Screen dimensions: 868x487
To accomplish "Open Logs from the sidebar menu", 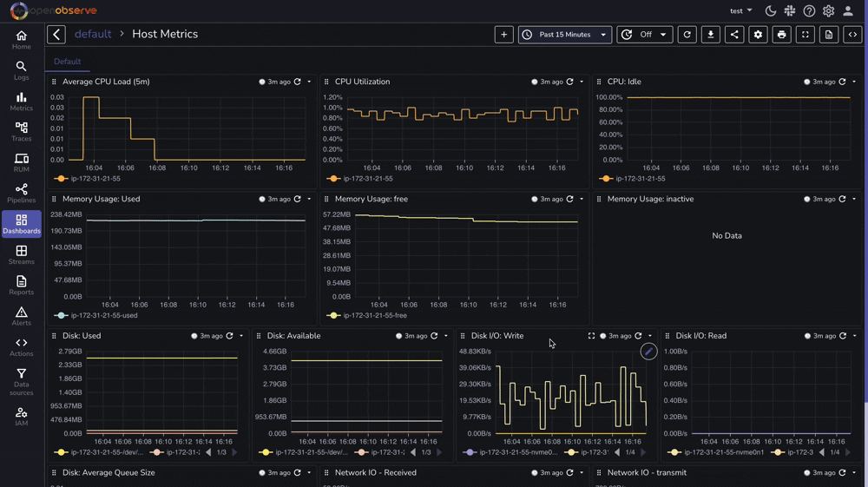I will point(21,70).
